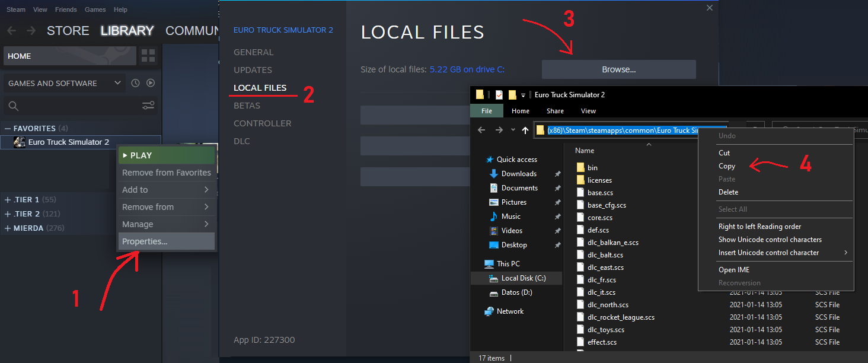
Task: Click ready-to-play filter icon in library
Action: pyautogui.click(x=151, y=83)
